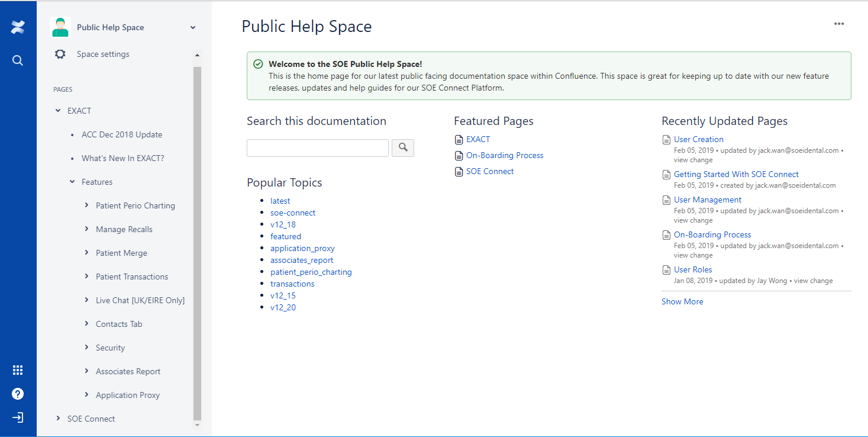Click page icon beside featured On-Boarding Process
868x437 pixels.
pos(459,156)
